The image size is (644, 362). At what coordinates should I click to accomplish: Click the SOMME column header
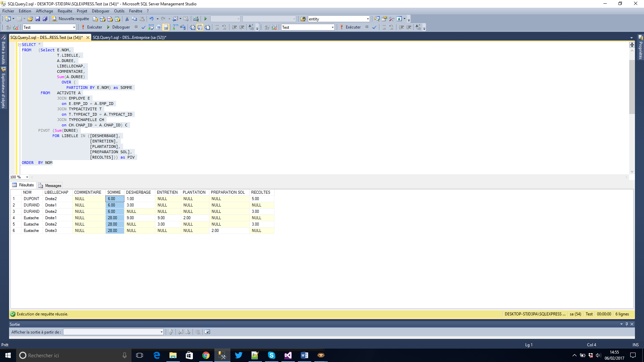(x=114, y=192)
